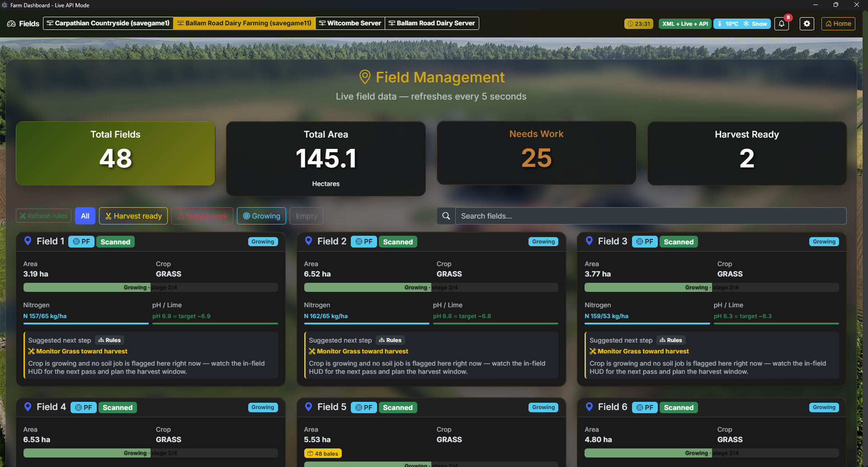Viewport: 868px width, 467px height.
Task: Click the notification bell icon
Action: click(781, 24)
